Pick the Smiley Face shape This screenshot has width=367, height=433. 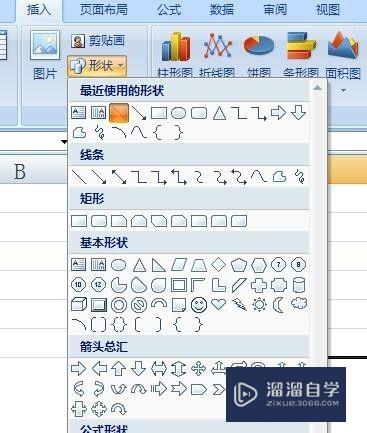click(199, 305)
